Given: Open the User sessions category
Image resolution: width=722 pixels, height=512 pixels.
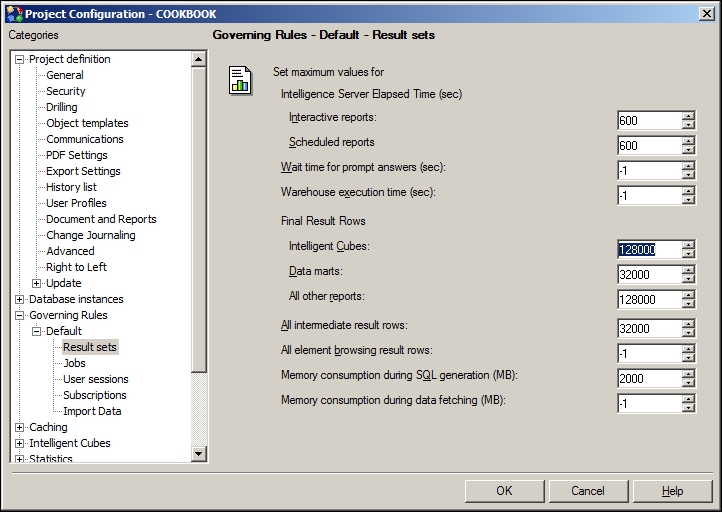Looking at the screenshot, I should (96, 379).
